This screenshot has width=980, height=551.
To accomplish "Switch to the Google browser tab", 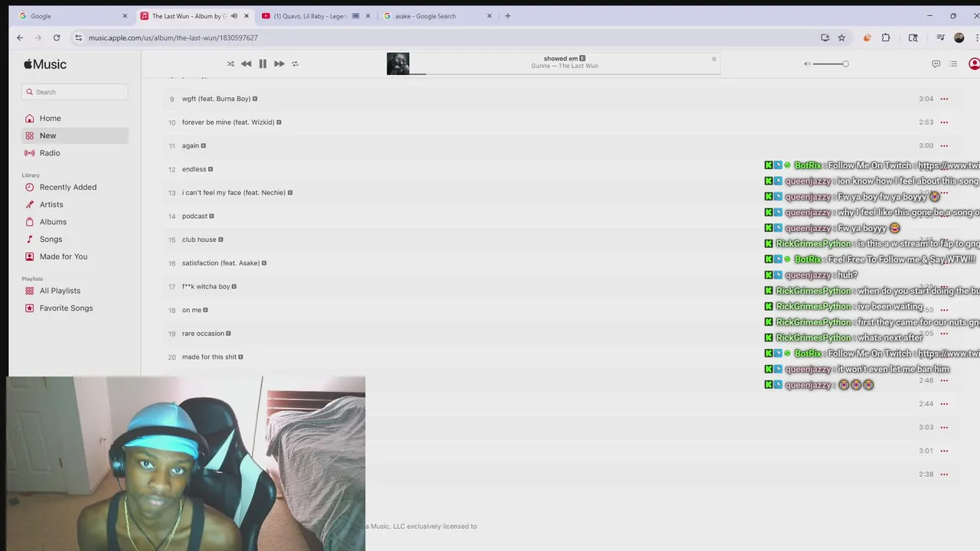I will [73, 16].
